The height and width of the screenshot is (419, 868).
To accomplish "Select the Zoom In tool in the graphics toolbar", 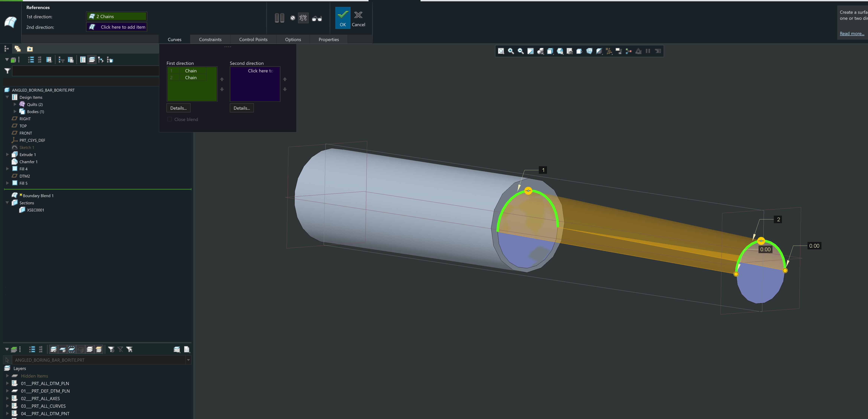I will point(511,51).
